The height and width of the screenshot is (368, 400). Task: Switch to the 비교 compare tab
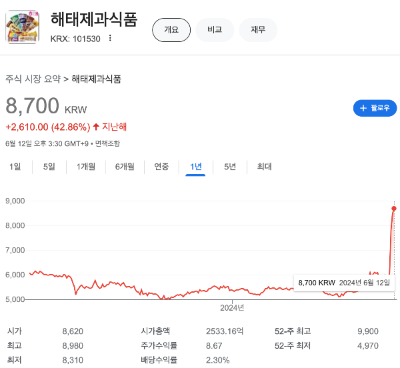(215, 30)
